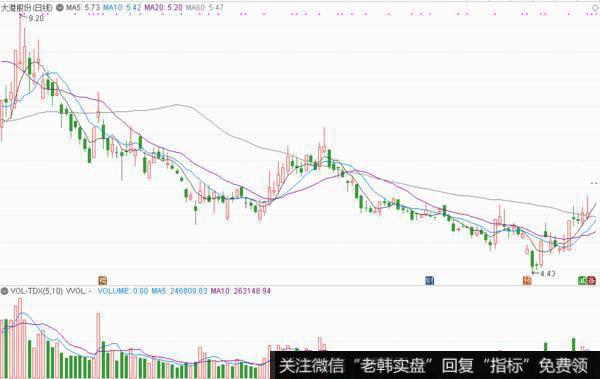Click the 4.43 low price label

click(x=548, y=274)
